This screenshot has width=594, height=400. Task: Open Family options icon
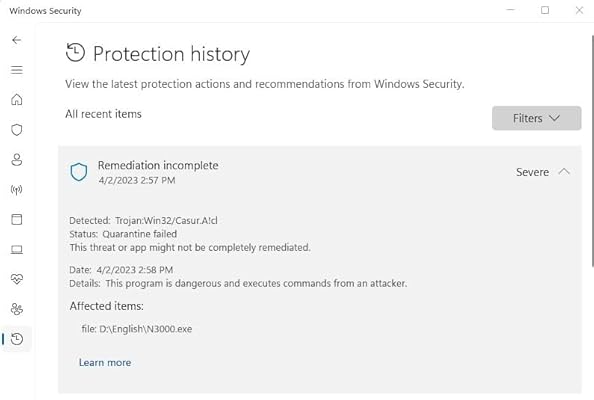[x=17, y=309]
